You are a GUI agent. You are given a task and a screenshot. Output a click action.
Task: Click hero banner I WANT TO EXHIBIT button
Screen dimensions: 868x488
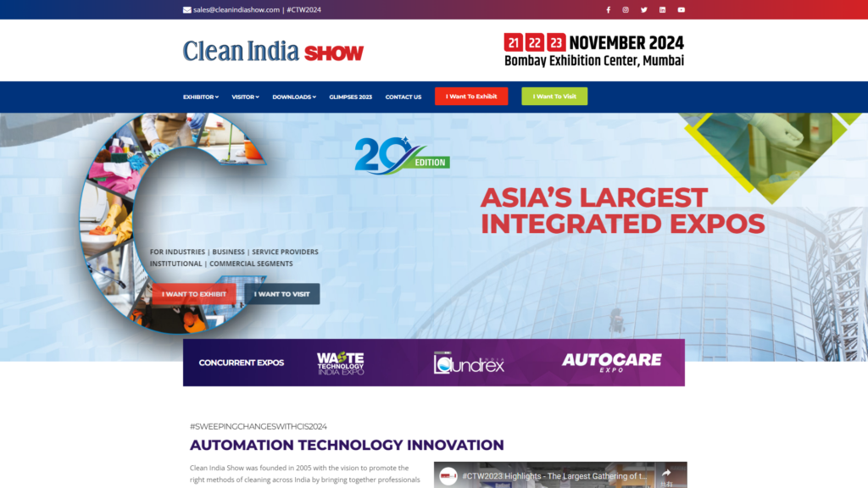[x=194, y=294]
